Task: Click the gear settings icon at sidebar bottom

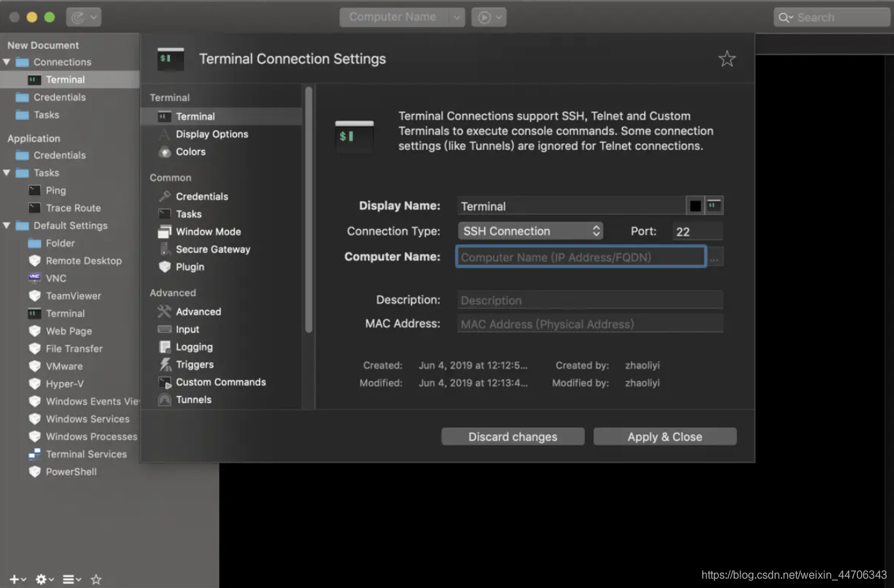Action: pos(44,580)
